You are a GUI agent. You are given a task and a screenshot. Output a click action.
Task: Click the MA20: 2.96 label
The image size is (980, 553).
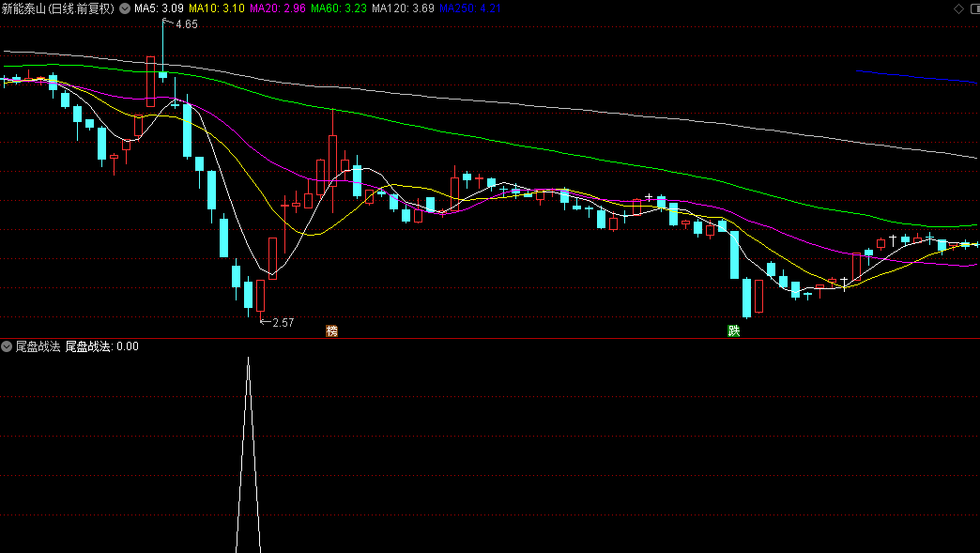coord(278,8)
